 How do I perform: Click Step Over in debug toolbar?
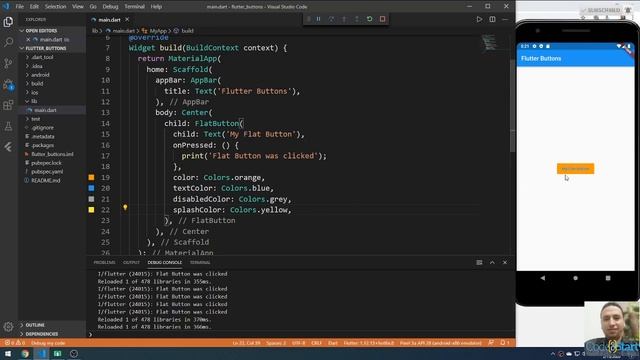331,19
